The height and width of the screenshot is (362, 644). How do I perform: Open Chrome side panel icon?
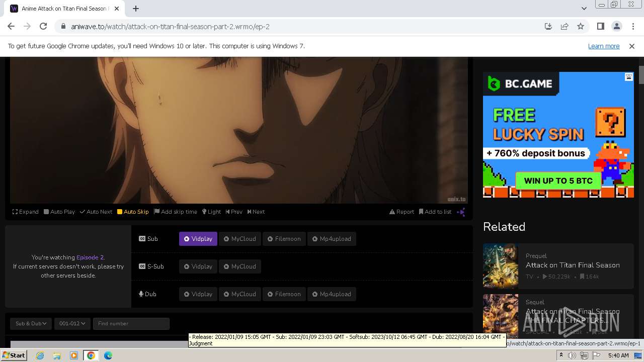[x=600, y=27]
